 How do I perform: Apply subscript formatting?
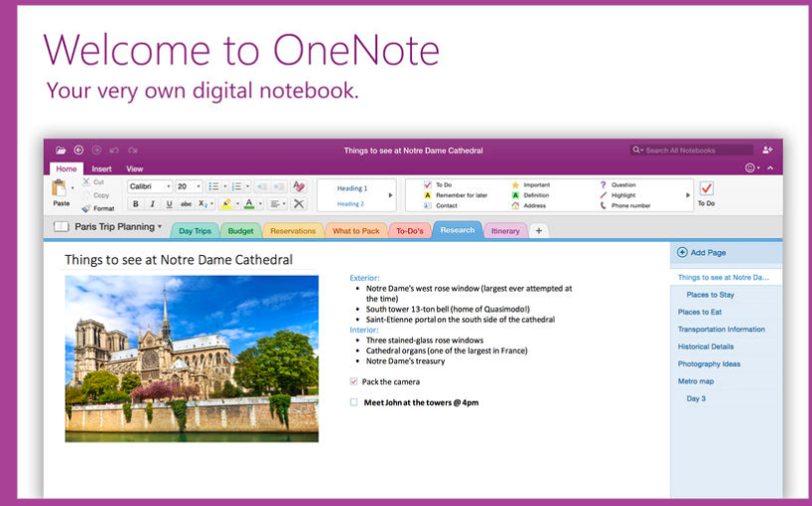coord(203,203)
